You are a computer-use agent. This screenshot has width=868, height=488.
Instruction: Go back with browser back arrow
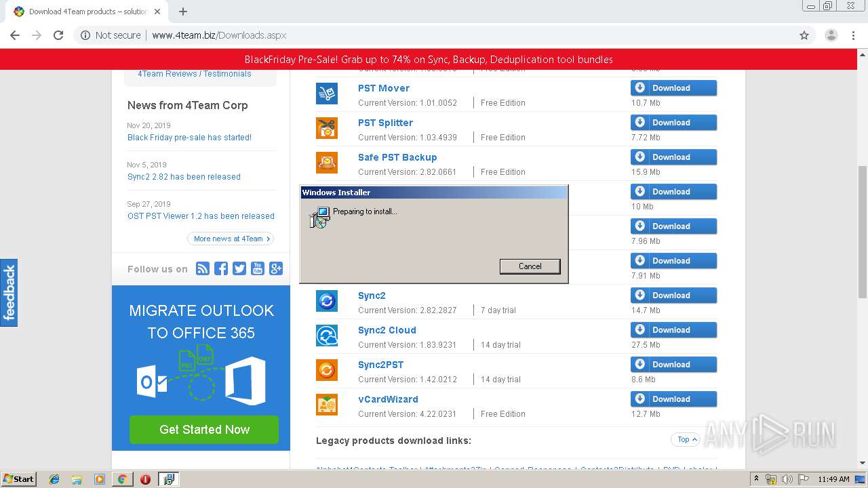(x=15, y=35)
